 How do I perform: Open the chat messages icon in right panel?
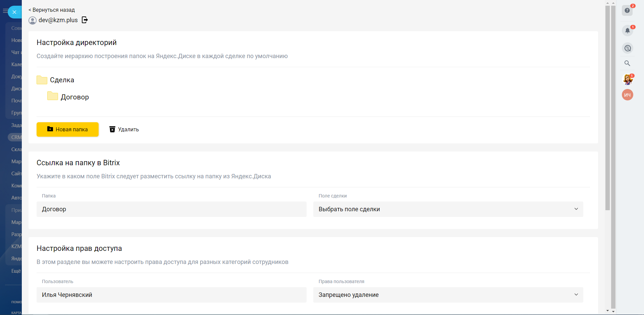(628, 48)
